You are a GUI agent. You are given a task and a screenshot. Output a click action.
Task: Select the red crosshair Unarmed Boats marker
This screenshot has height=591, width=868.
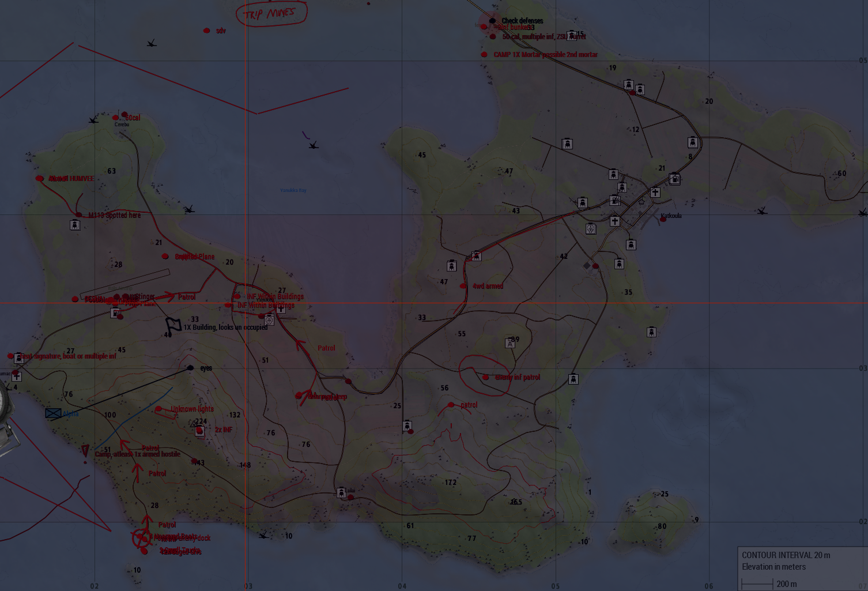click(142, 539)
